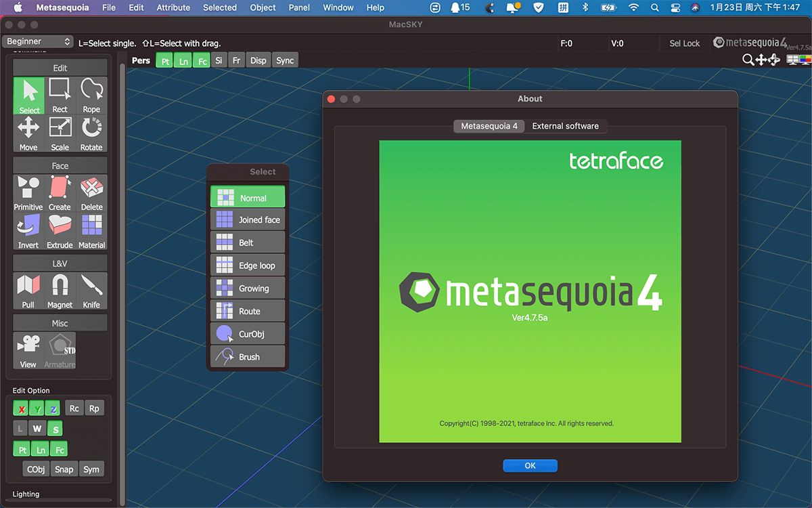Image resolution: width=812 pixels, height=508 pixels.
Task: Toggle Snap in Edit Option
Action: (x=64, y=469)
